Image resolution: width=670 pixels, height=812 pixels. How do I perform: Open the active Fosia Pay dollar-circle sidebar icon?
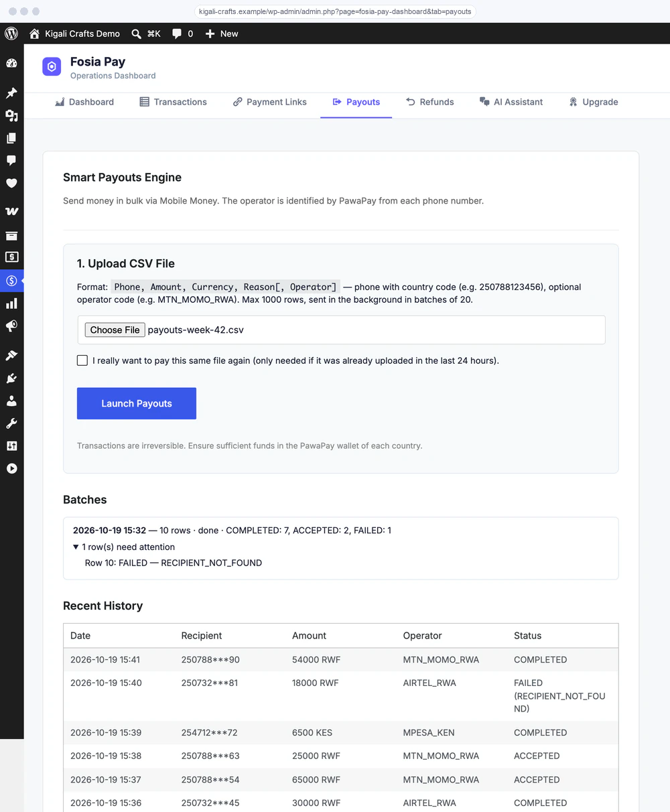pos(11,281)
